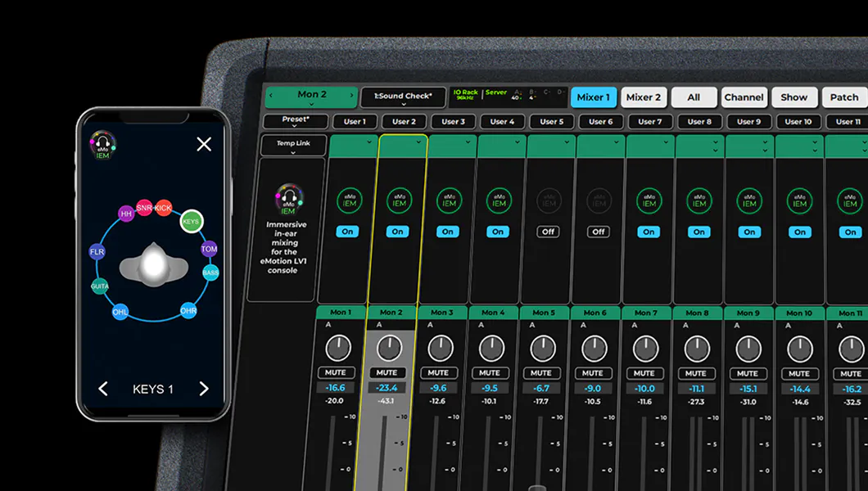Select the HH source on the phone
The height and width of the screenshot is (491, 868).
click(x=126, y=214)
